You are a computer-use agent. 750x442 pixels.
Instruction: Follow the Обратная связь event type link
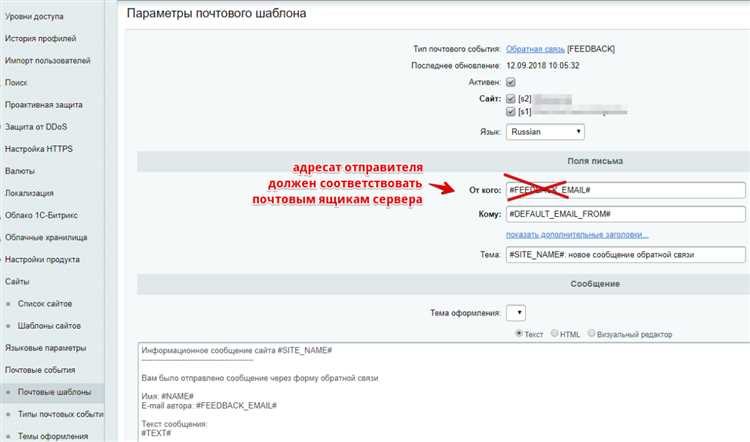[x=535, y=49]
